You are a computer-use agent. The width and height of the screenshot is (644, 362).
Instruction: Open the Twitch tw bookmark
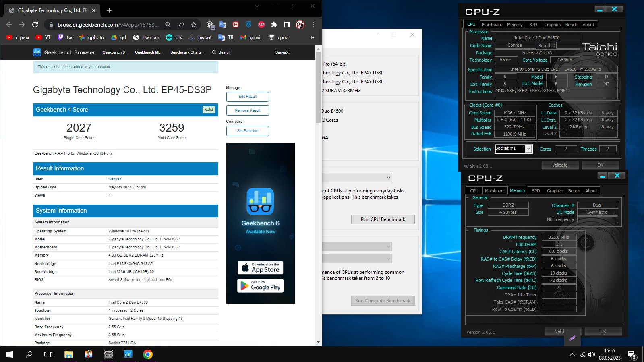(65, 37)
